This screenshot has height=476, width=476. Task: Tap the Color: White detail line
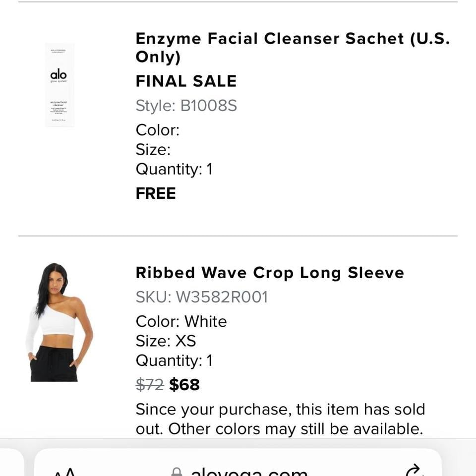click(x=181, y=321)
